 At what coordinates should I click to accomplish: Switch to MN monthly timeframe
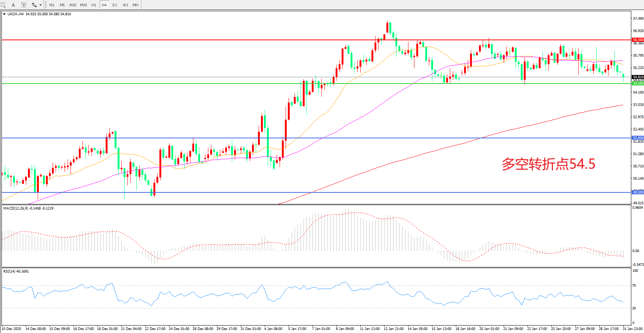point(136,5)
